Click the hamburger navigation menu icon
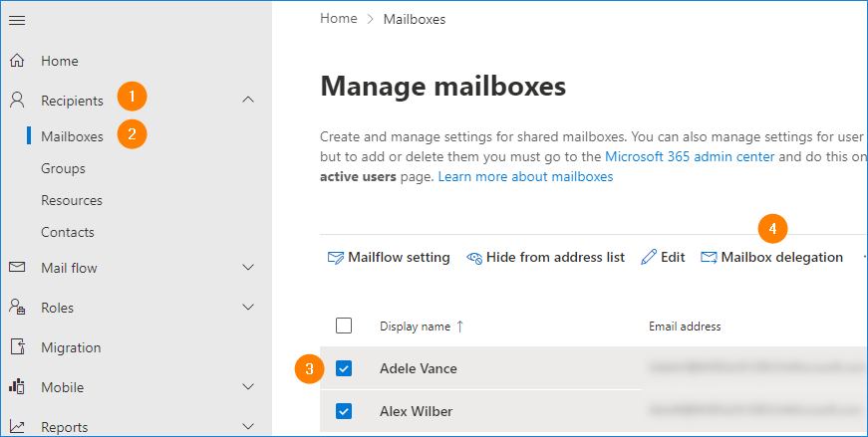 (17, 21)
